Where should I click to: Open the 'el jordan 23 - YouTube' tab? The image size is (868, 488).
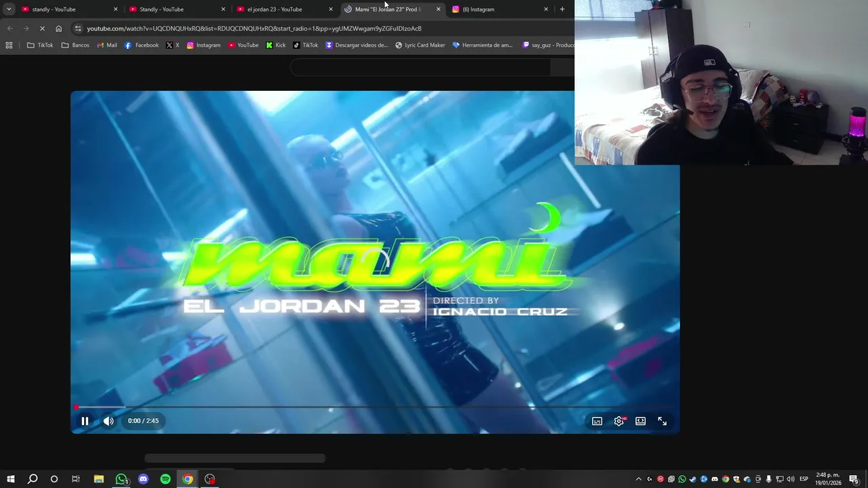pos(283,9)
